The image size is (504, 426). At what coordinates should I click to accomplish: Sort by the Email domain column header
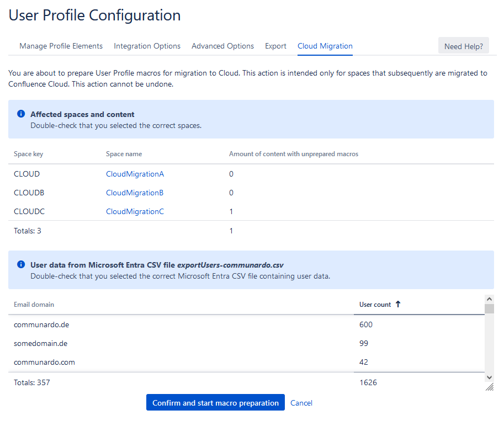pyautogui.click(x=34, y=305)
